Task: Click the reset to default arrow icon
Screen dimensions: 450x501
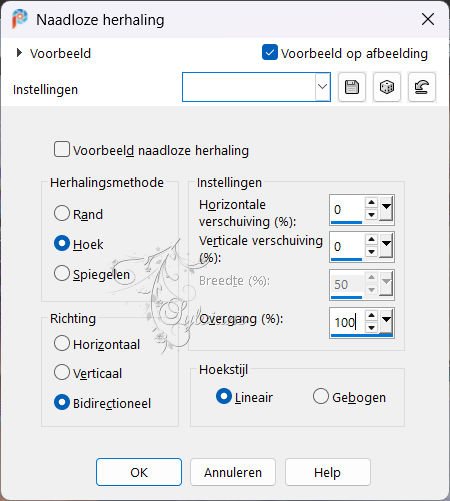Action: pos(422,87)
